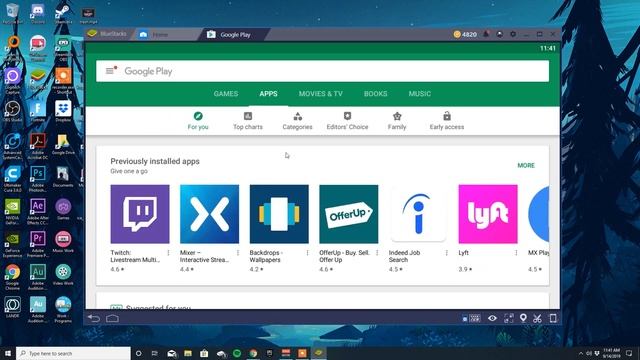Open the Indeed Job Search app icon

point(418,214)
